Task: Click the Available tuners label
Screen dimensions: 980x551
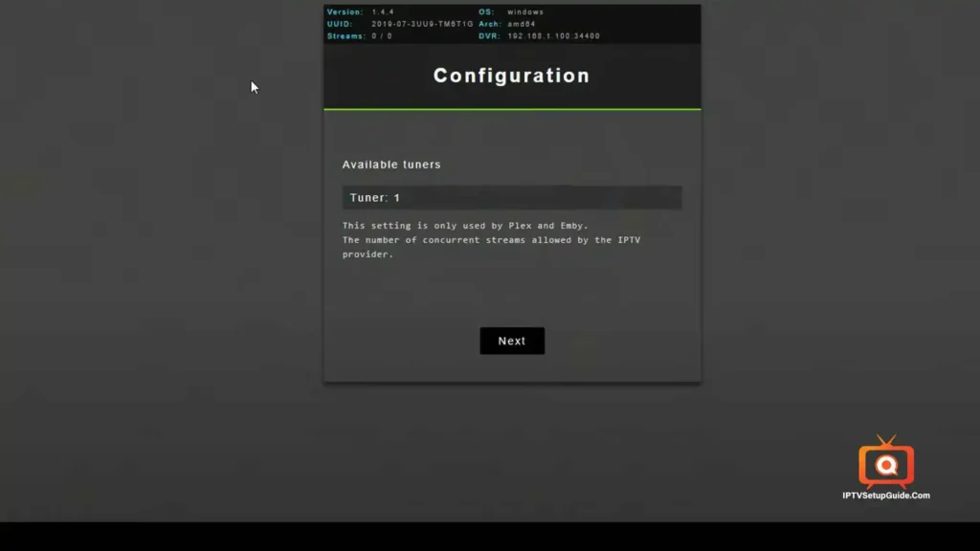Action: coord(391,164)
